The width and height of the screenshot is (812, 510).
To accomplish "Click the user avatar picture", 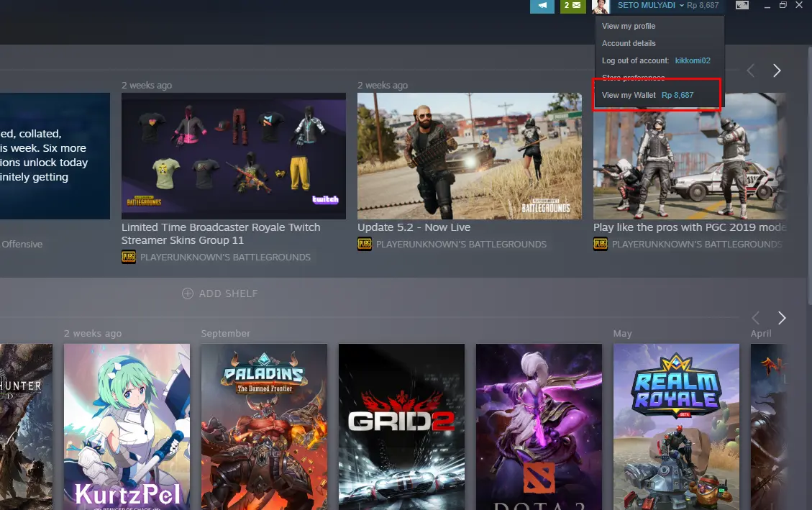I will click(601, 6).
